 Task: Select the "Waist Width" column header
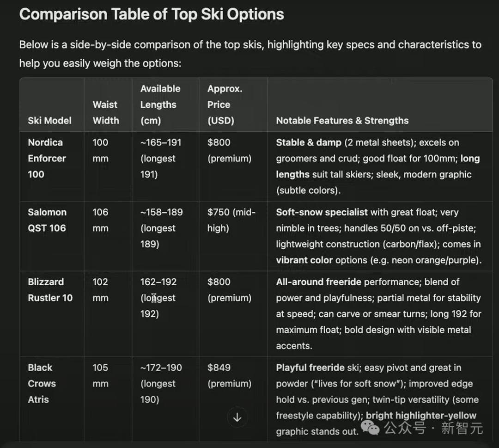coord(105,112)
